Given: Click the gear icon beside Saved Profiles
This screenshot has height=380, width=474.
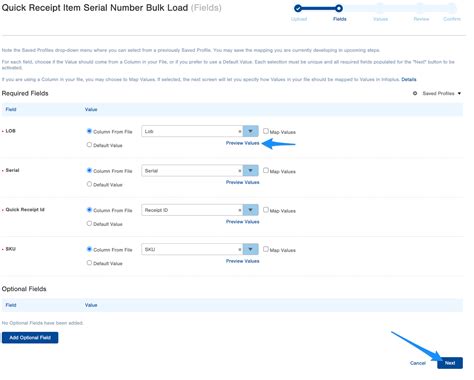Looking at the screenshot, I should [x=415, y=93].
